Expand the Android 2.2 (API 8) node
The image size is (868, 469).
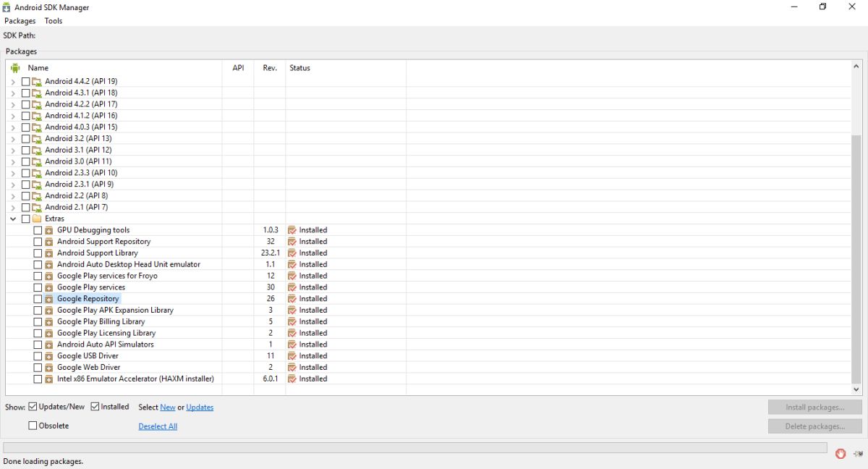click(13, 196)
